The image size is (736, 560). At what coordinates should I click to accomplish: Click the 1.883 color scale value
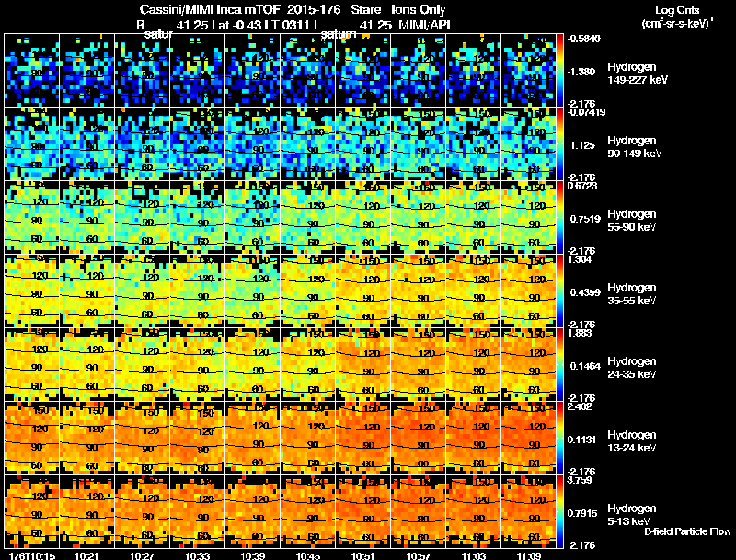(x=580, y=333)
